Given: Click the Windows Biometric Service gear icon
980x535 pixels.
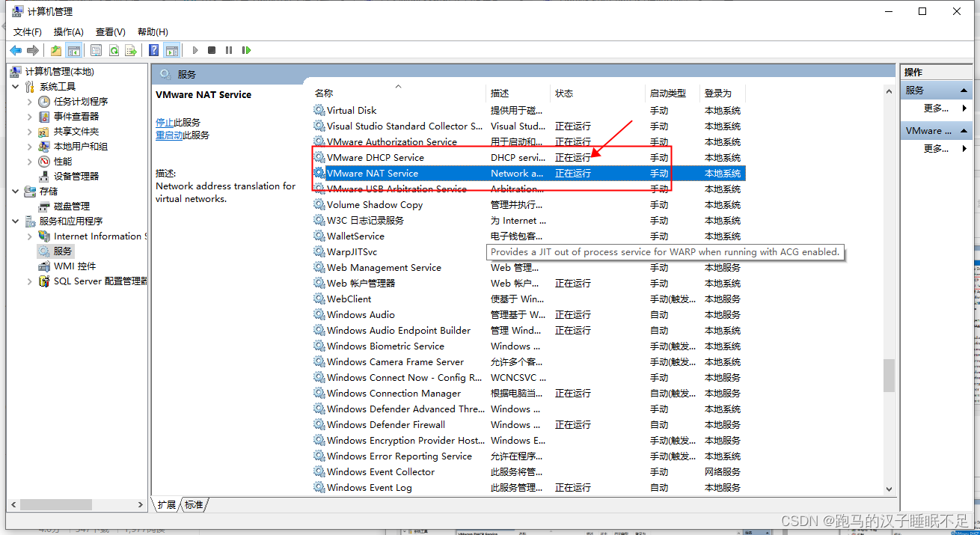Looking at the screenshot, I should tap(319, 346).
